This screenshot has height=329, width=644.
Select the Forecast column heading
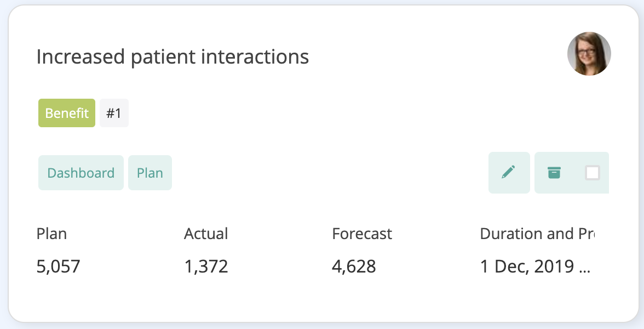click(362, 234)
